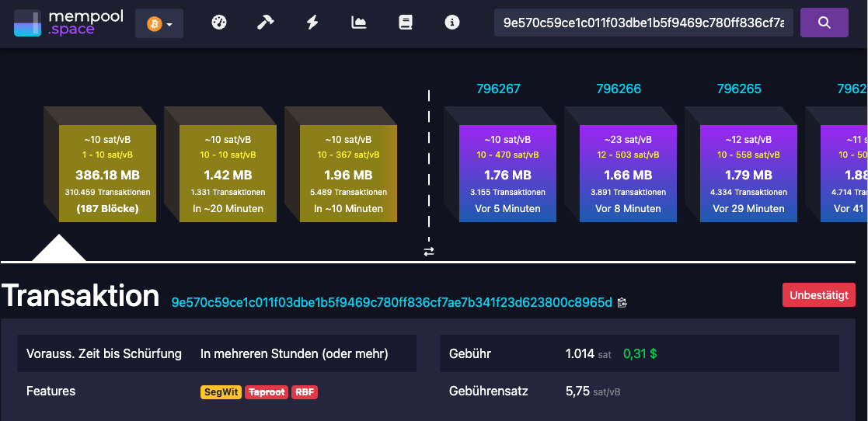Image resolution: width=868 pixels, height=421 pixels.
Task: Click 'Vor 8 Minuten' block text
Action: 629,209
